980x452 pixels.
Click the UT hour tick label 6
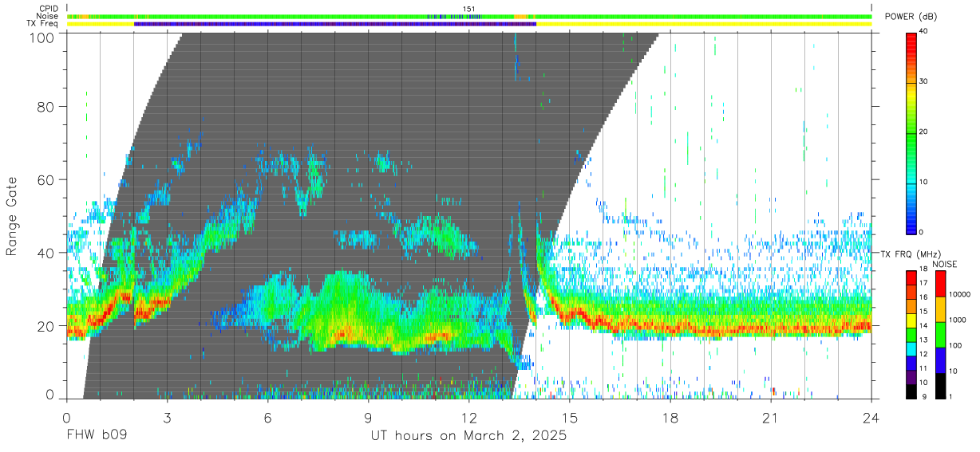click(267, 417)
